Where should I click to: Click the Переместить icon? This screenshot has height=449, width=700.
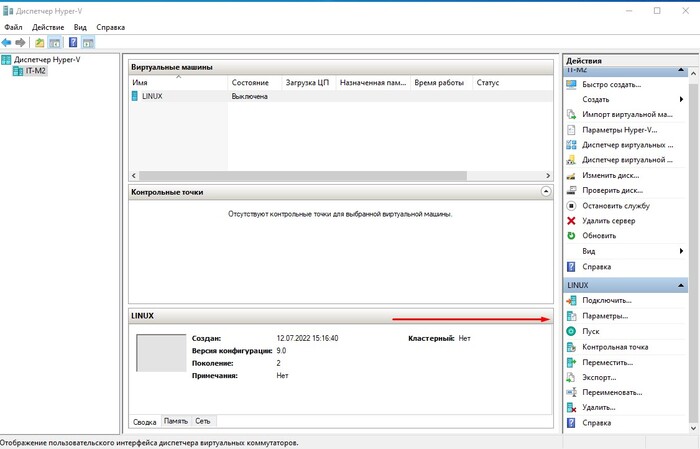(571, 362)
